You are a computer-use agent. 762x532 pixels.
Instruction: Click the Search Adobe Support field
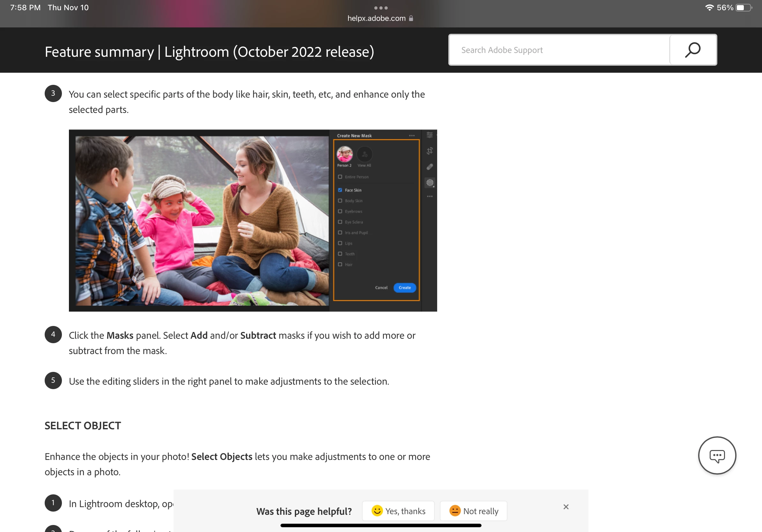[x=559, y=50]
